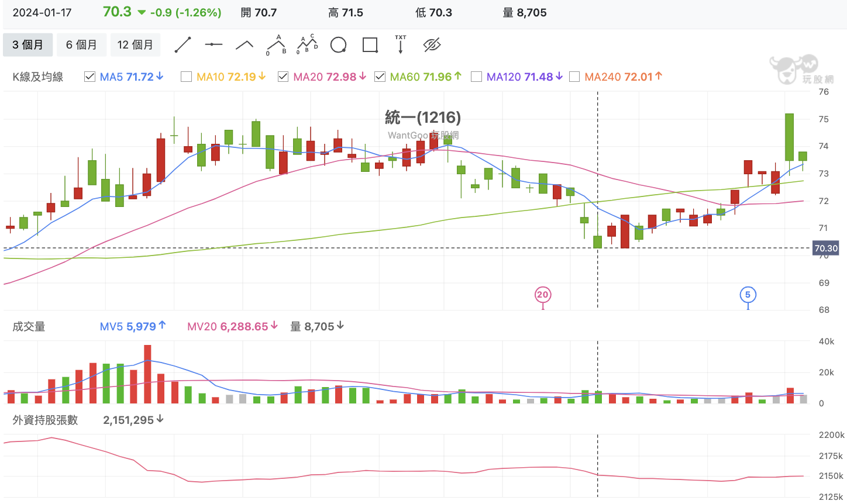This screenshot has width=847, height=504.
Task: Click the opening price 開 70.7
Action: (x=259, y=12)
